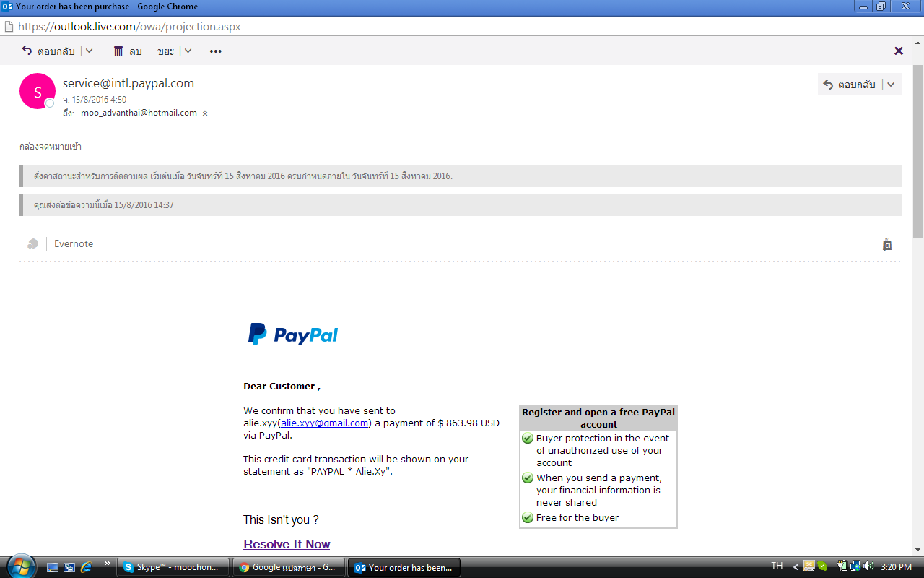Viewport: 924px width, 578px height.
Task: Click the PayPal logo in the email
Action: coord(293,334)
